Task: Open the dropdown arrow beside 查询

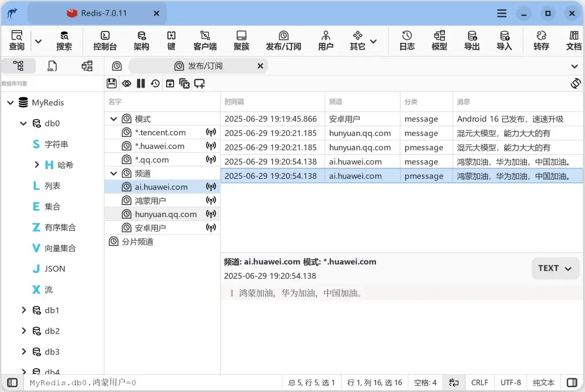Action: point(38,41)
